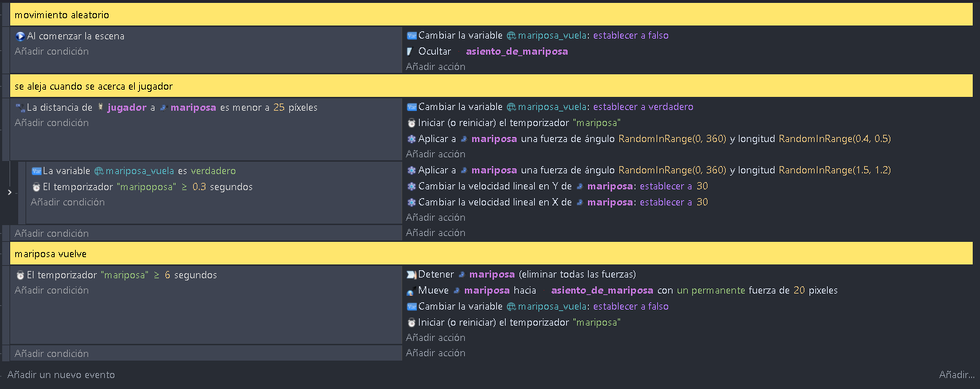Click "Añadir un nuevo evento" link

(x=61, y=374)
